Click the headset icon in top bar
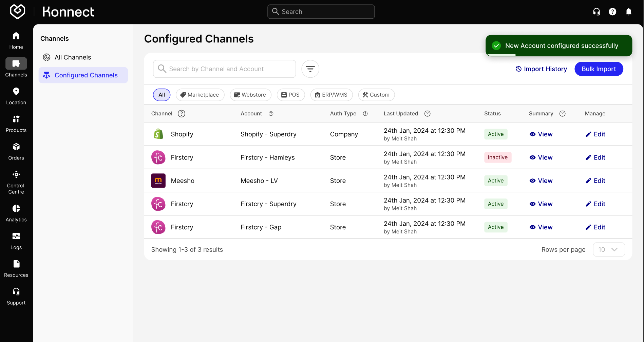Image resolution: width=644 pixels, height=342 pixels. 596,12
